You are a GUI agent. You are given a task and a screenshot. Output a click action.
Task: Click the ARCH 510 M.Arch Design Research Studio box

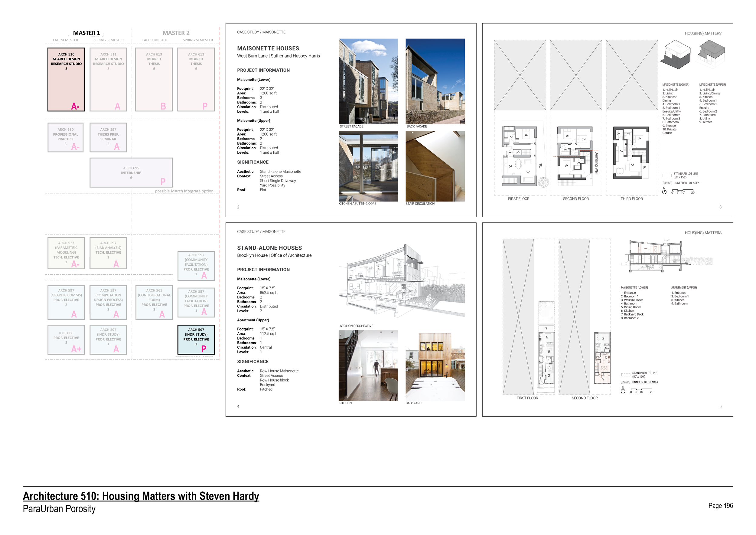[x=66, y=79]
